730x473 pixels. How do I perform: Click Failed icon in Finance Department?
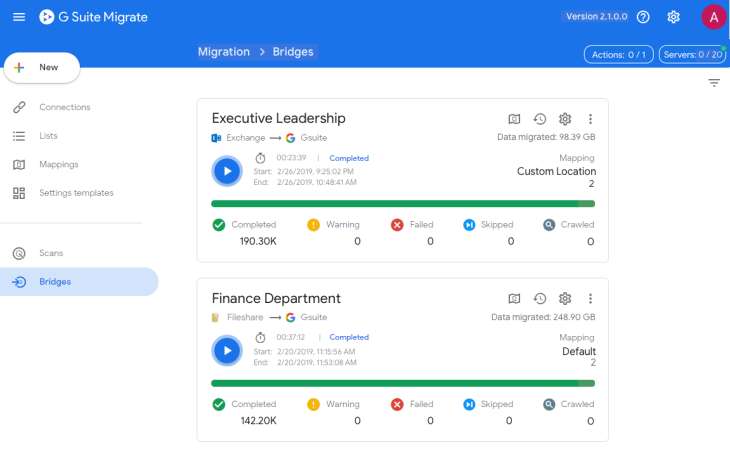click(397, 404)
